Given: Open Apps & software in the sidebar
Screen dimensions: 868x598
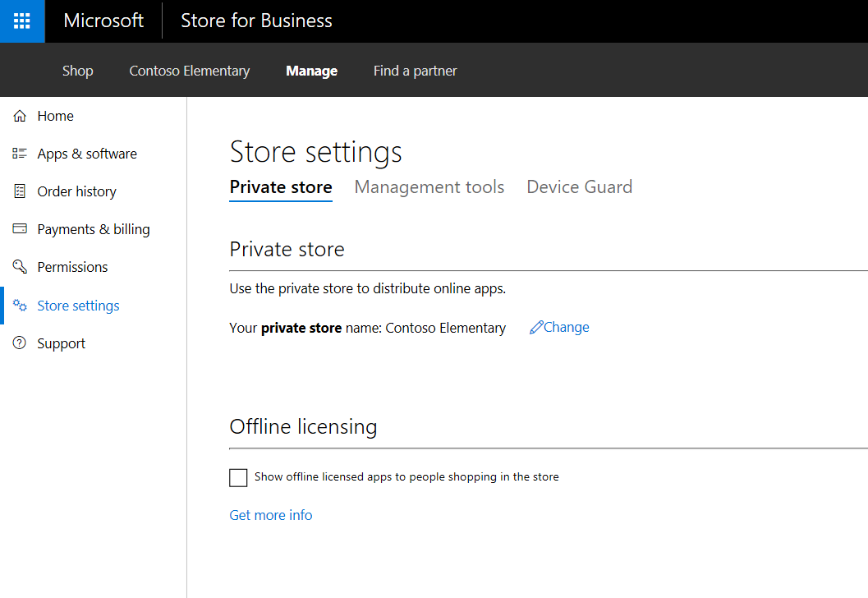Looking at the screenshot, I should [87, 154].
